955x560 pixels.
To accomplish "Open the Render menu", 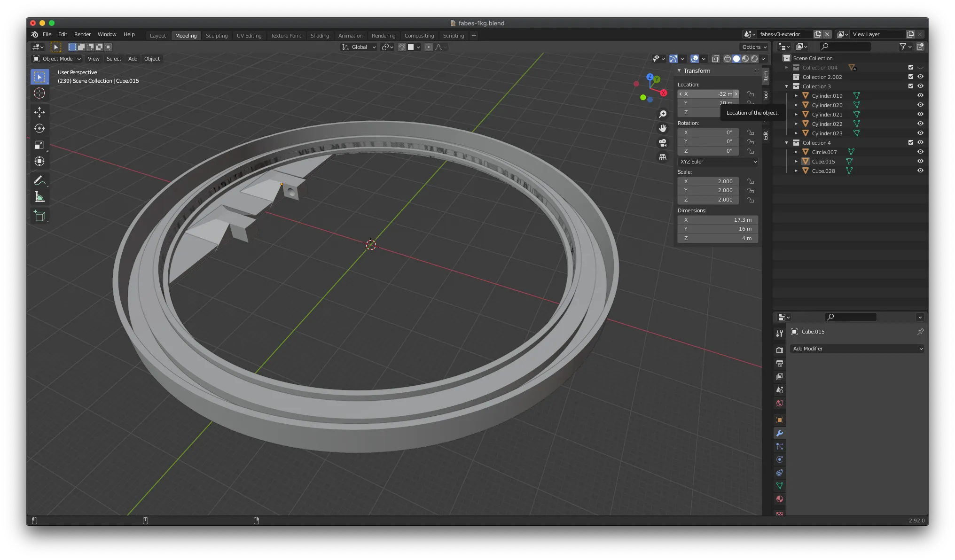I will point(82,34).
